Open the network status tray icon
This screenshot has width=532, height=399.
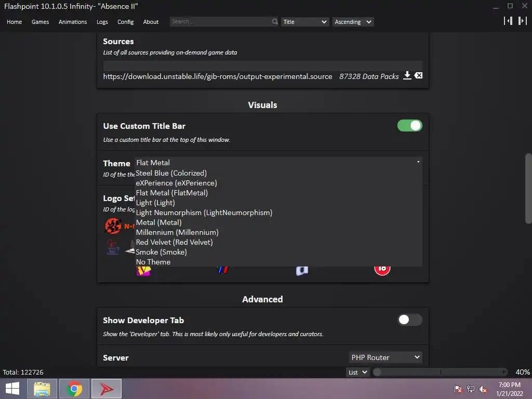click(471, 389)
